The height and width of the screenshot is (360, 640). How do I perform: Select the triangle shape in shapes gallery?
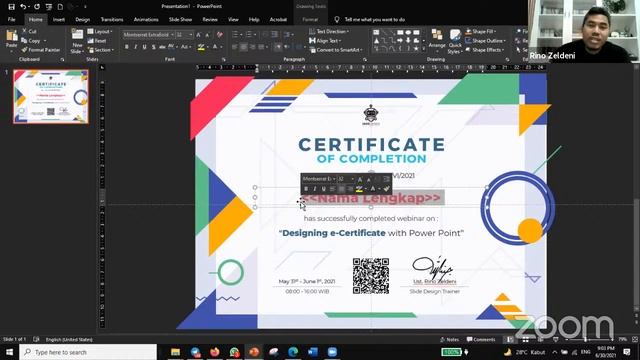coord(376,40)
